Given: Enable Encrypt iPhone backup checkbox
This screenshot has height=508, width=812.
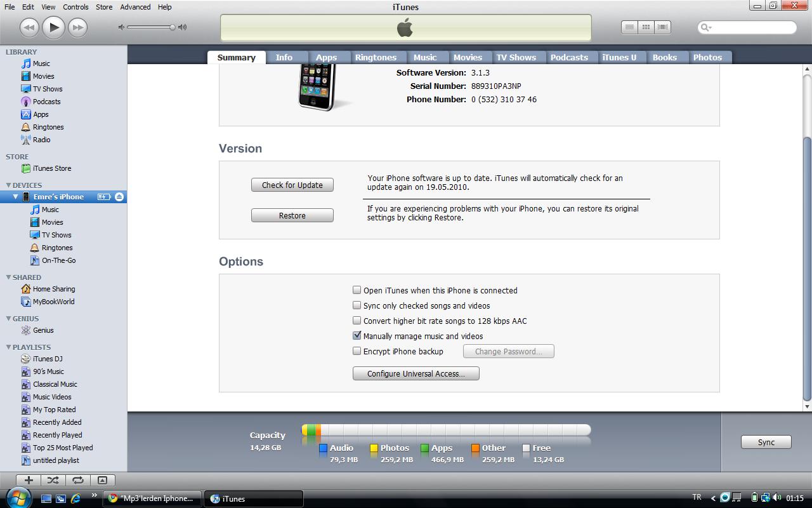Looking at the screenshot, I should click(357, 351).
